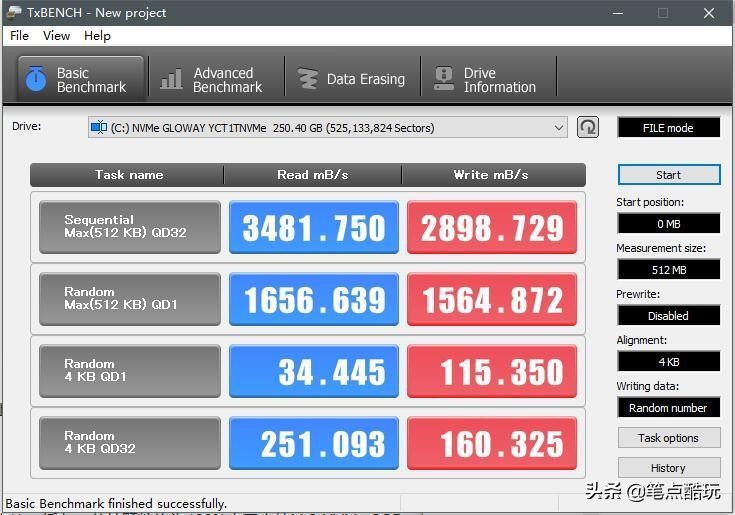This screenshot has height=515, width=735.
Task: Click the Write mB/s column header
Action: 494,175
